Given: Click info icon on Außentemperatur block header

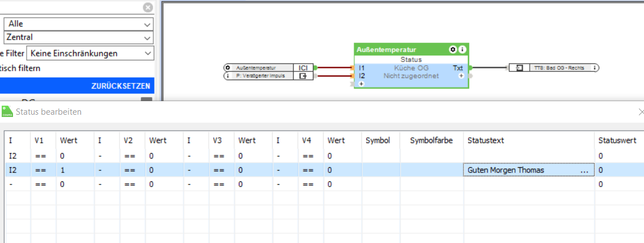Looking at the screenshot, I should (462, 49).
